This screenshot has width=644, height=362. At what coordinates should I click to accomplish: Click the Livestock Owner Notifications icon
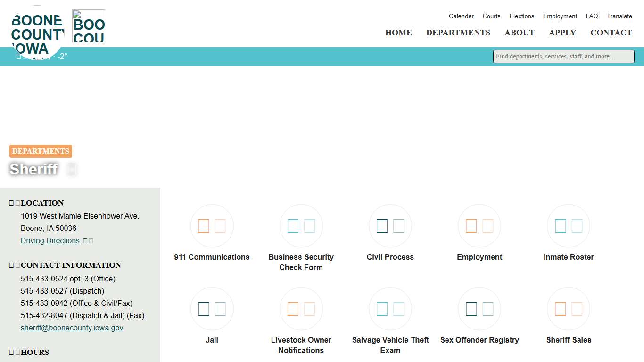point(301,309)
